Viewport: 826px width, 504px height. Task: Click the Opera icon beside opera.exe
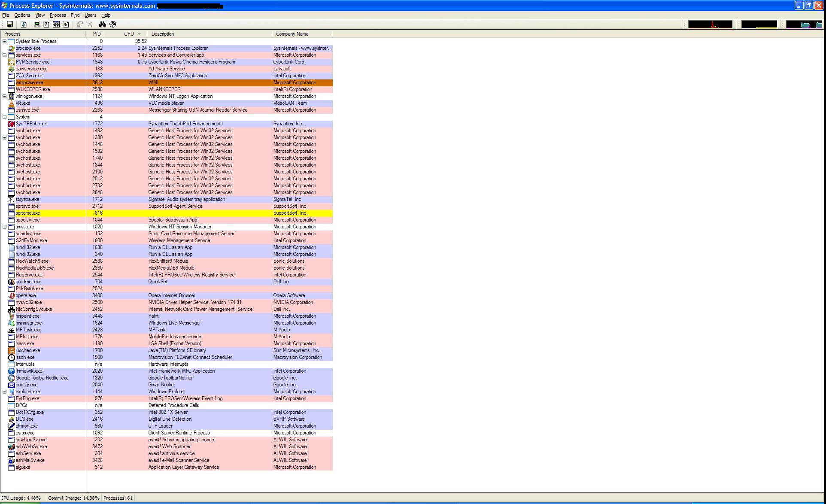coord(12,295)
